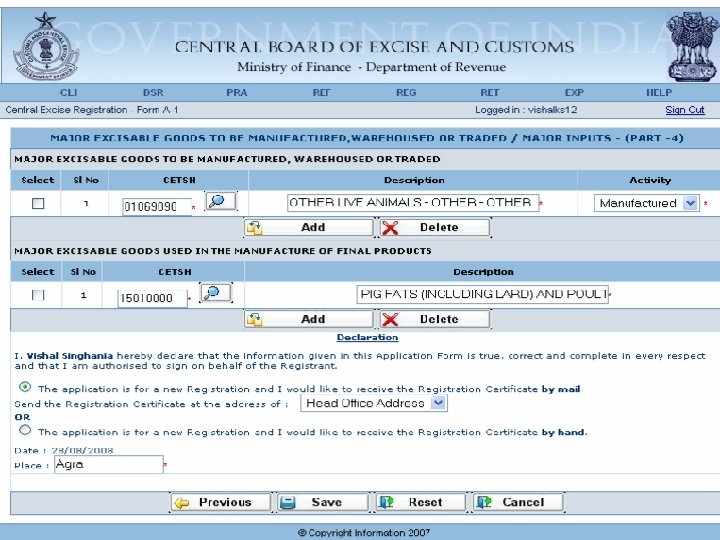
Task: Open the REF menu
Action: (x=321, y=92)
